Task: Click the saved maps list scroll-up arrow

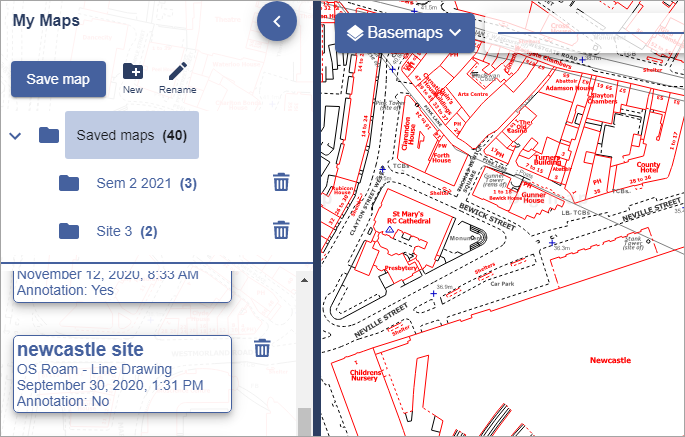Action: (304, 280)
